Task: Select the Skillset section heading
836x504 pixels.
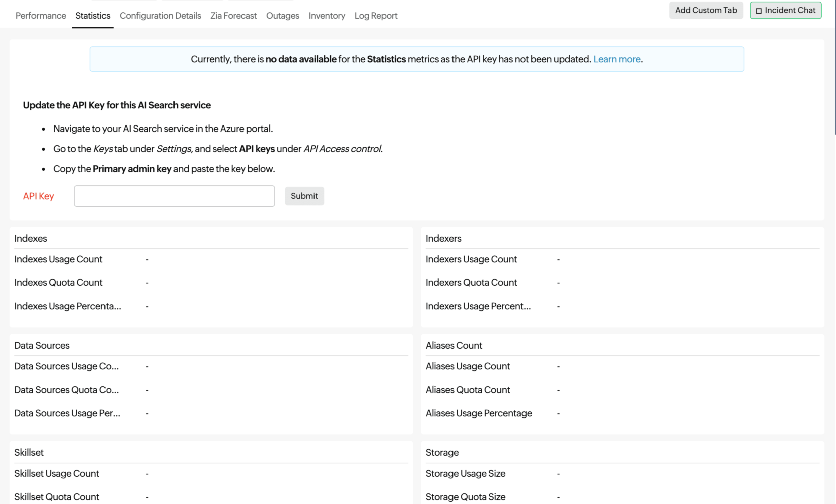Action: [29, 452]
